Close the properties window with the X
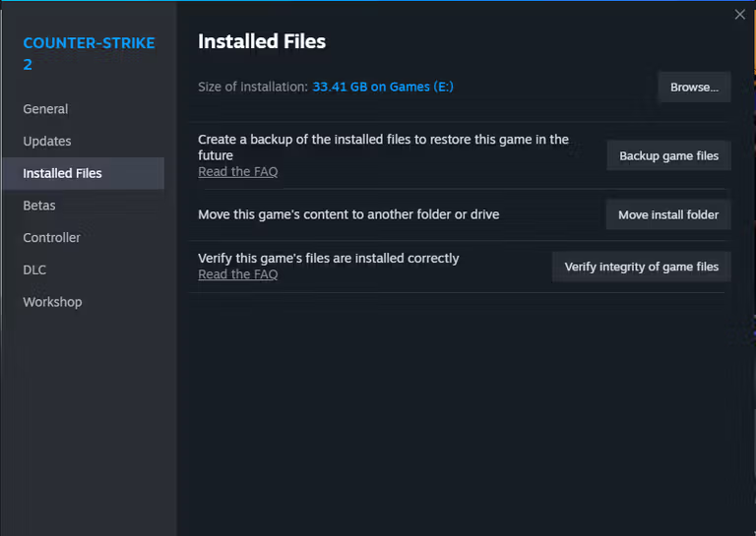 tap(740, 15)
